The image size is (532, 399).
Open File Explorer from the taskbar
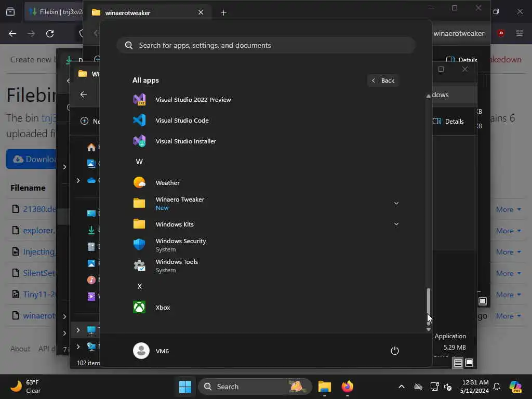coord(324,387)
